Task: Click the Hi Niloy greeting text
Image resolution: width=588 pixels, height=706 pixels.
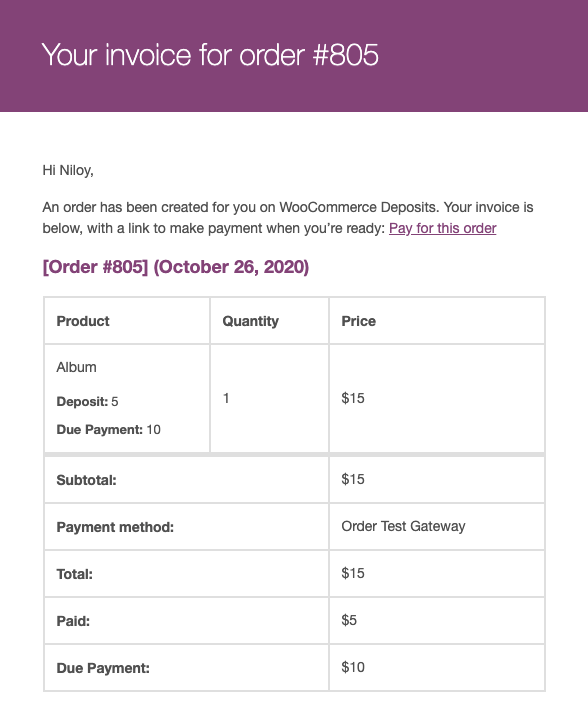Action: pyautogui.click(x=68, y=170)
